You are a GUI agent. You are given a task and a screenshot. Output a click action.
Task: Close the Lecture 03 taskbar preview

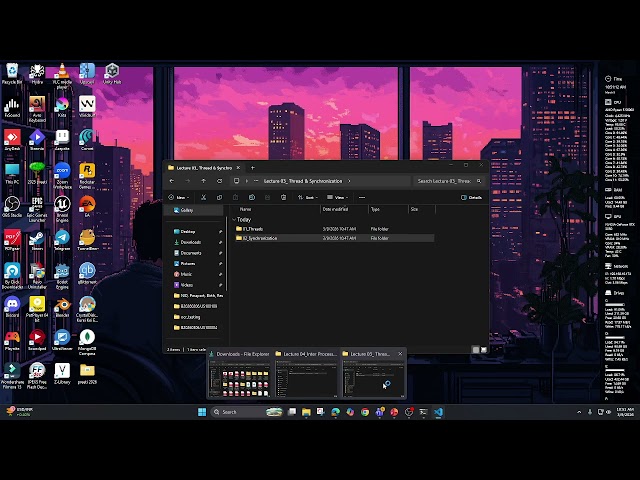pyautogui.click(x=400, y=354)
